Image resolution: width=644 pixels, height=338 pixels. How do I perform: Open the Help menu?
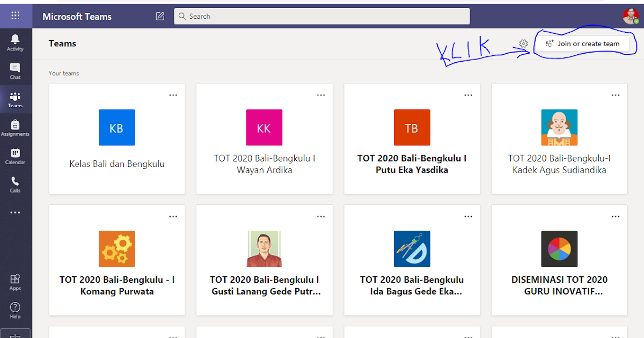[15, 311]
